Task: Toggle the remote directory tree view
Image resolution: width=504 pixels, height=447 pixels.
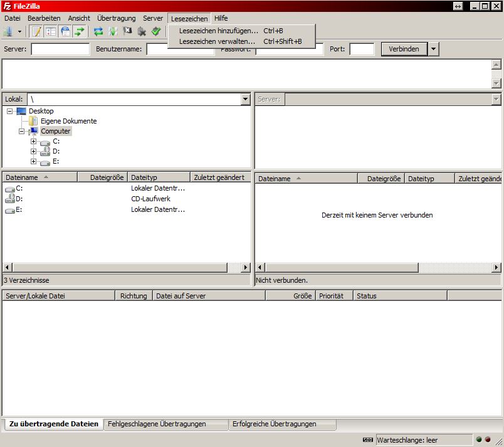Action: pyautogui.click(x=65, y=31)
